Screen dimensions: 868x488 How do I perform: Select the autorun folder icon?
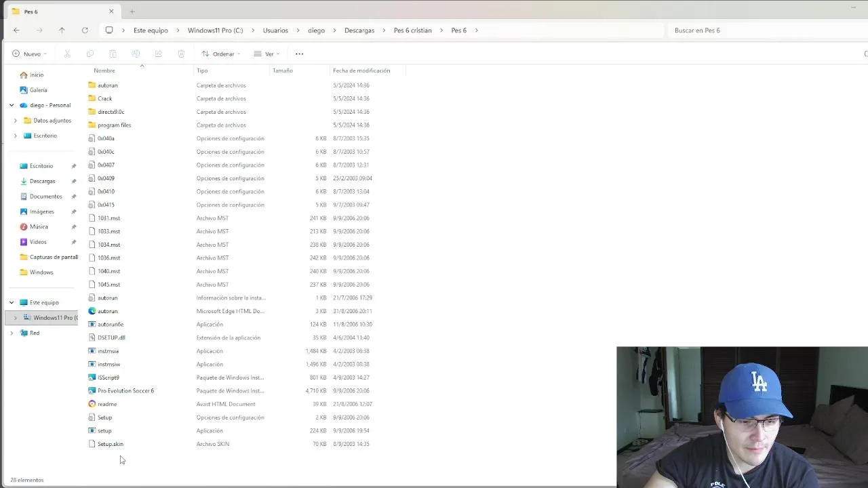[x=92, y=85]
